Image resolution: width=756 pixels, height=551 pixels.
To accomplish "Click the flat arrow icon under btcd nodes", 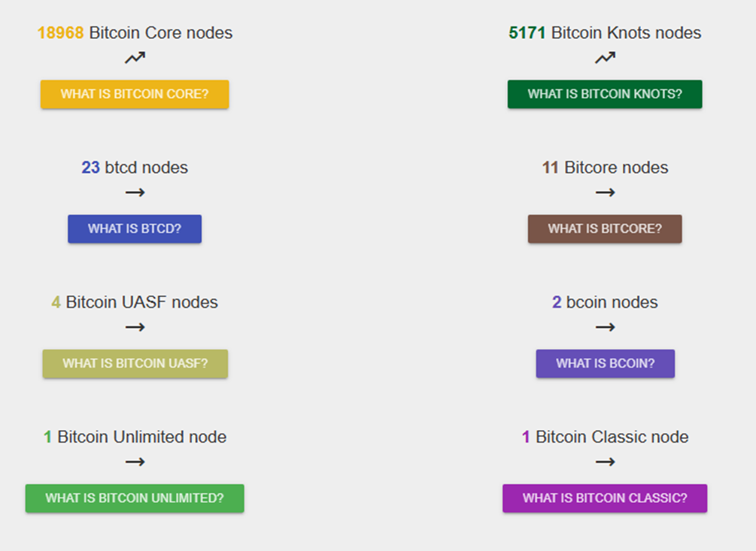I will 135,192.
